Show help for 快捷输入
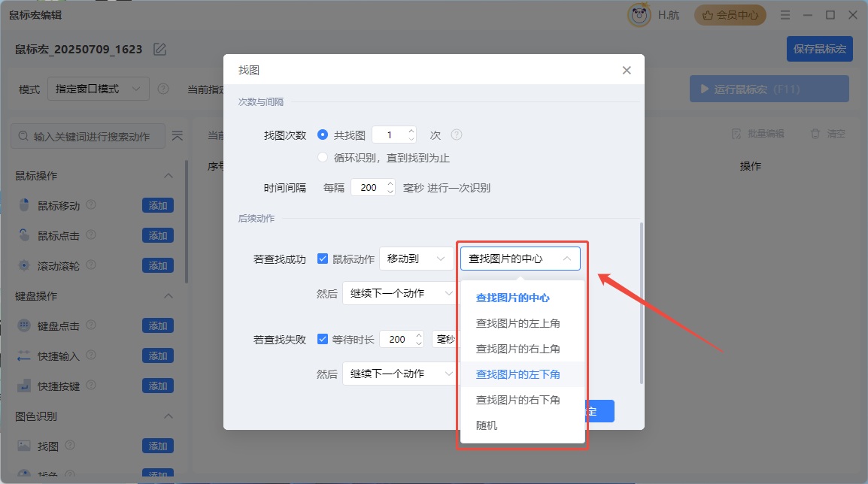This screenshot has width=868, height=484. 91,355
